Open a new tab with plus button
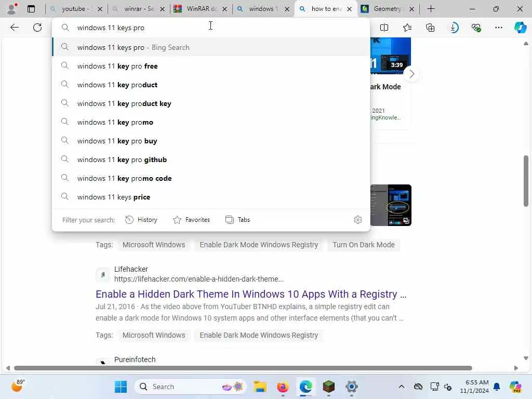Viewport: 532px width, 399px height. pyautogui.click(x=431, y=9)
